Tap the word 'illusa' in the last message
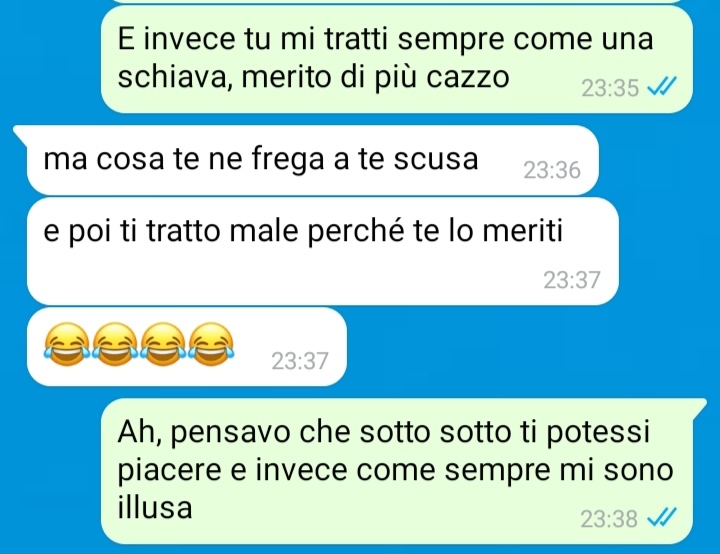720x554 pixels. [x=155, y=507]
